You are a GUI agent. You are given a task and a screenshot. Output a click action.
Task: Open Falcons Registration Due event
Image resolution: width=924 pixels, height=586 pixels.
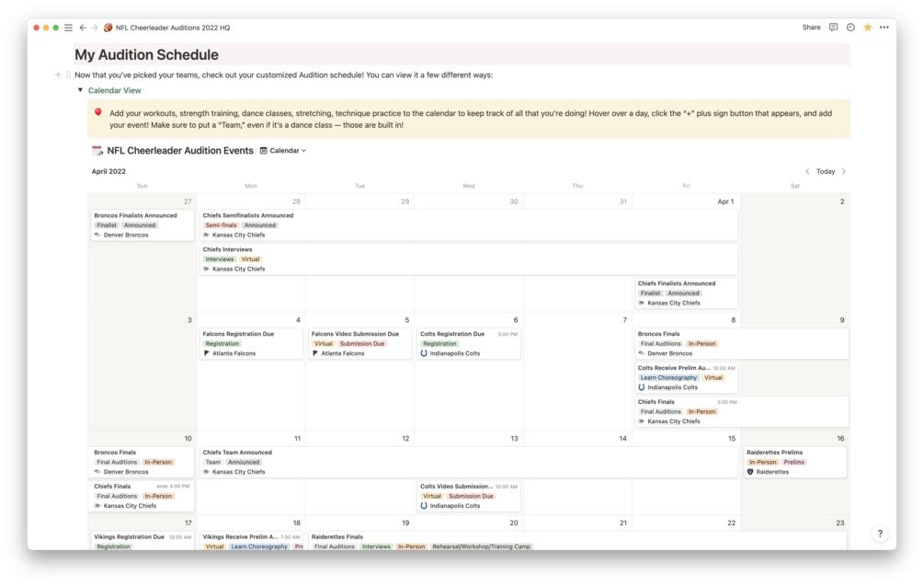(x=251, y=344)
